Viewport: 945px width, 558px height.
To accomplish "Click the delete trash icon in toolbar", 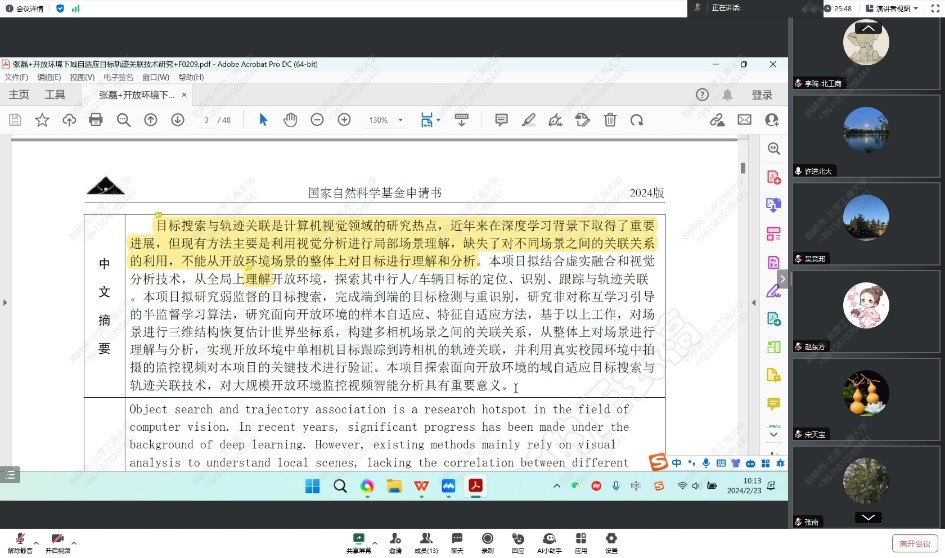I will pos(610,120).
